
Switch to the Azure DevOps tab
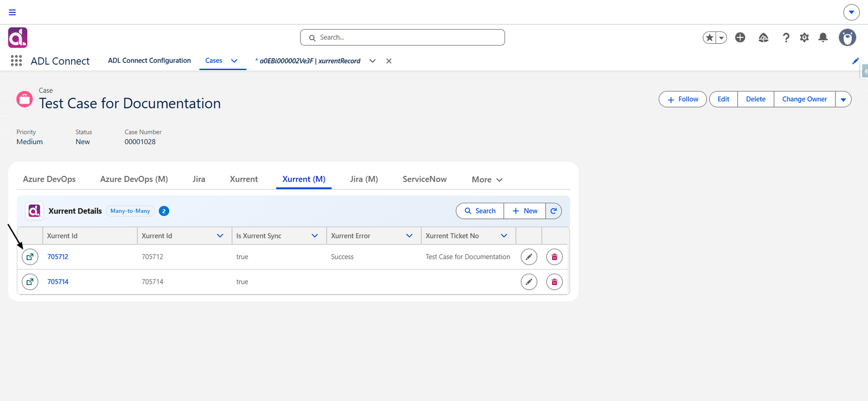pyautogui.click(x=49, y=179)
